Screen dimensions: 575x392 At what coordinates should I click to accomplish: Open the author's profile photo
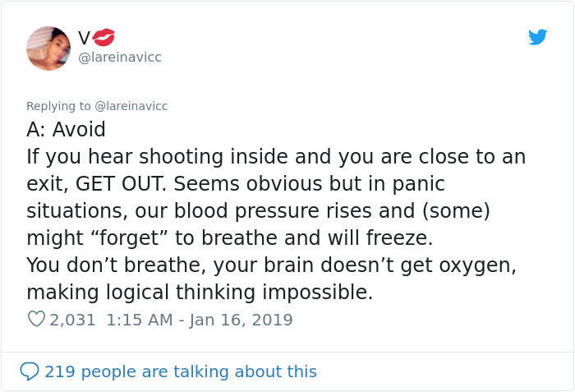click(x=48, y=48)
